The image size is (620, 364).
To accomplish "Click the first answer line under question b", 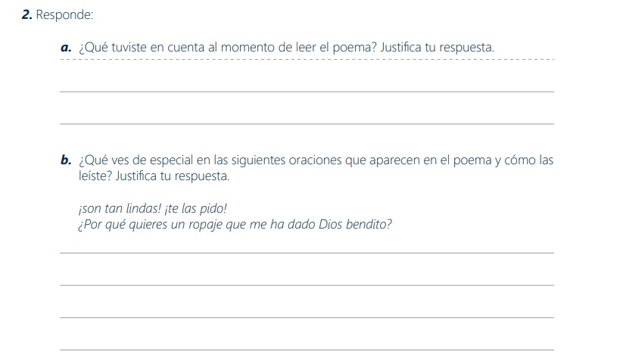I will [x=307, y=253].
